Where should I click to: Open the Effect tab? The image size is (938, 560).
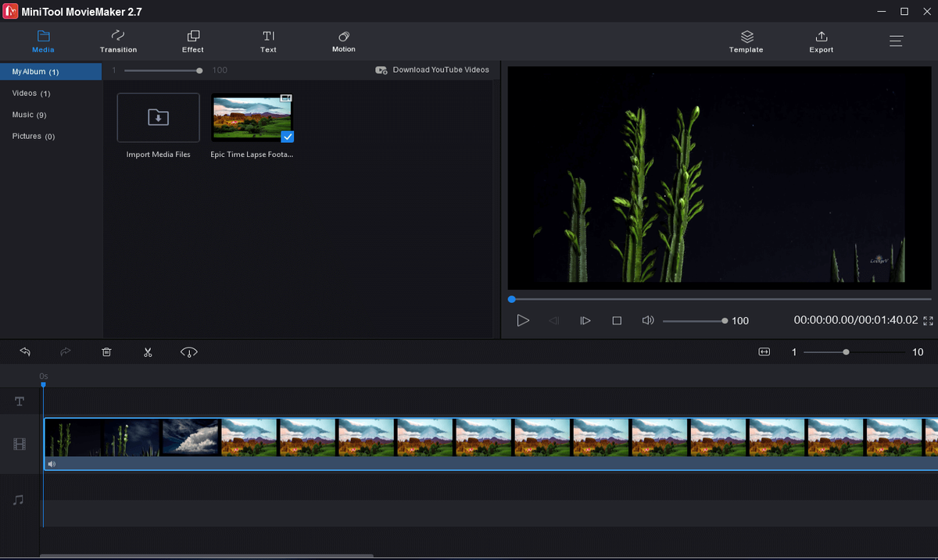[192, 41]
